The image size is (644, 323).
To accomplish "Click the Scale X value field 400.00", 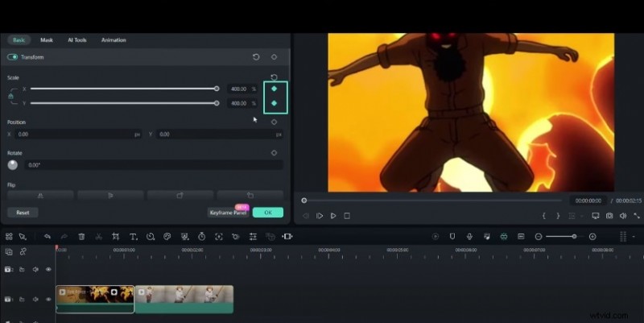I will pos(242,89).
